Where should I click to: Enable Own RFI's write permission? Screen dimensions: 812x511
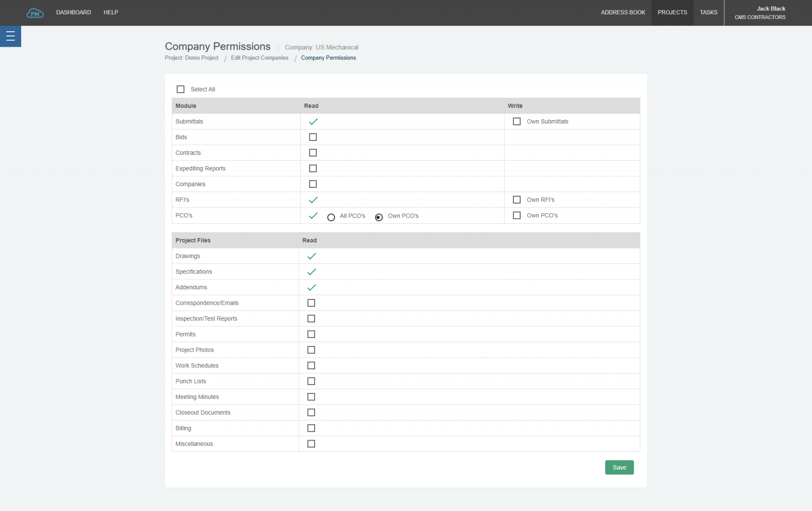click(x=516, y=199)
